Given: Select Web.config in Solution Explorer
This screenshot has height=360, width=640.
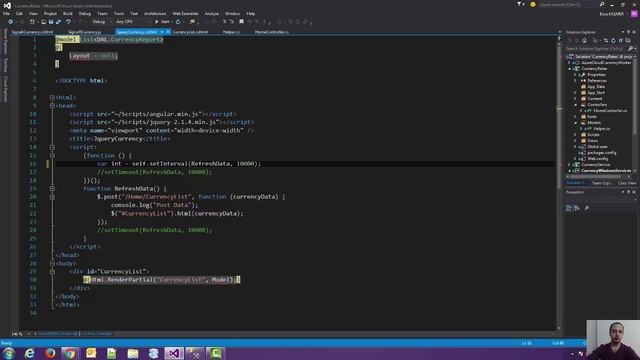Looking at the screenshot, I should pyautogui.click(x=598, y=158).
